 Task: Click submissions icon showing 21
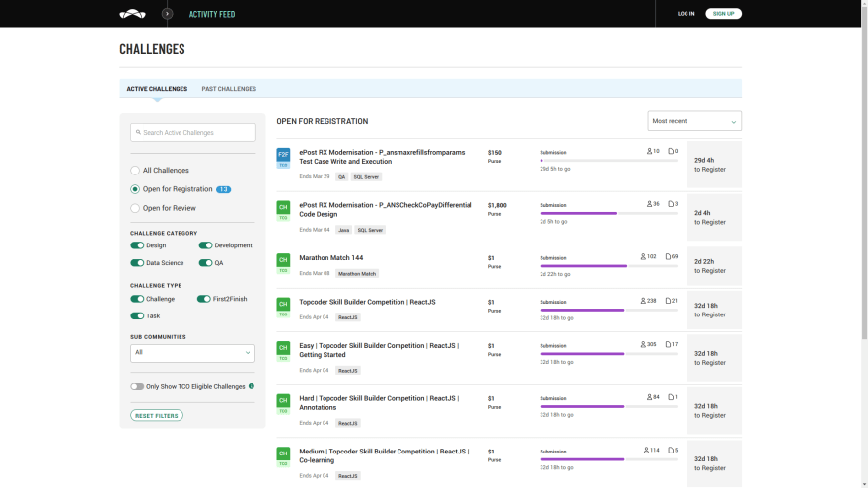pos(668,301)
